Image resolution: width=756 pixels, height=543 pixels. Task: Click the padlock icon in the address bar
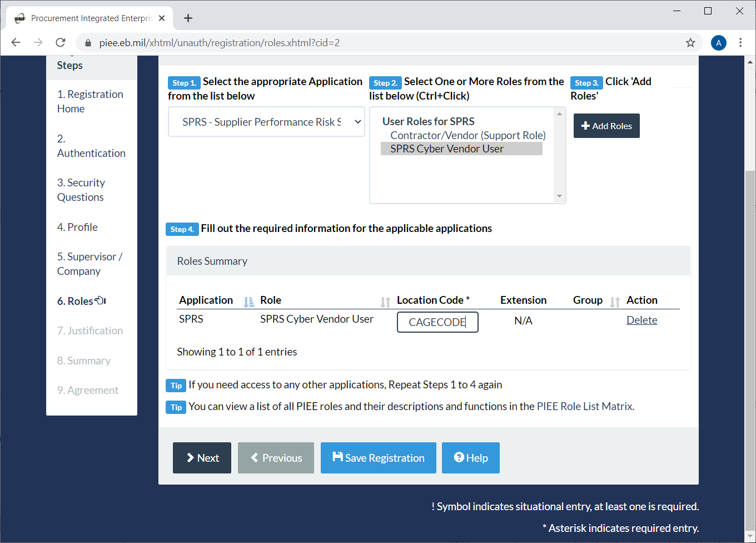87,42
